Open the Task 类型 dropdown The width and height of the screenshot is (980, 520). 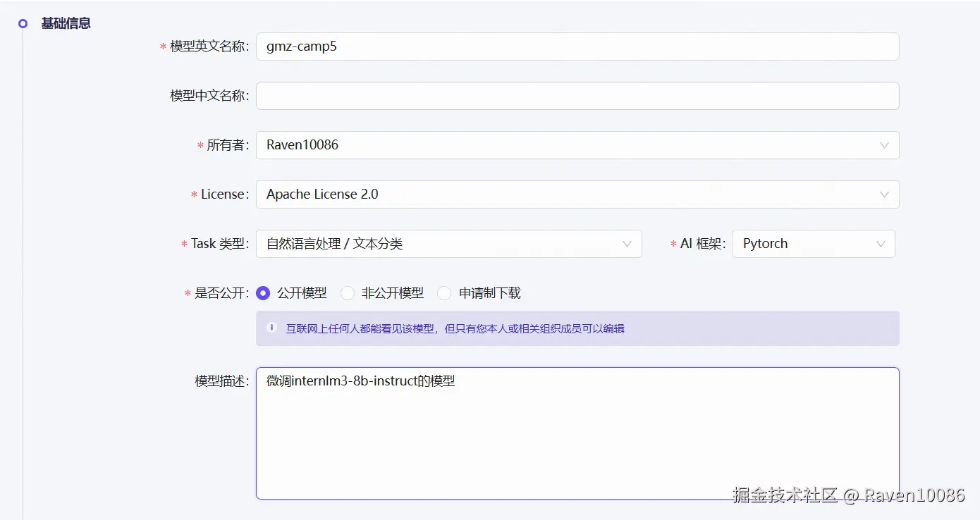449,244
